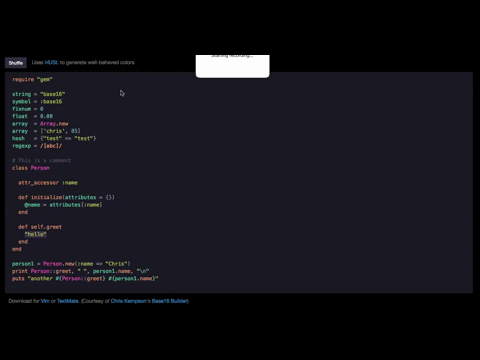The width and height of the screenshot is (480, 360).
Task: Click the gray comment line
Action: tap(42, 161)
